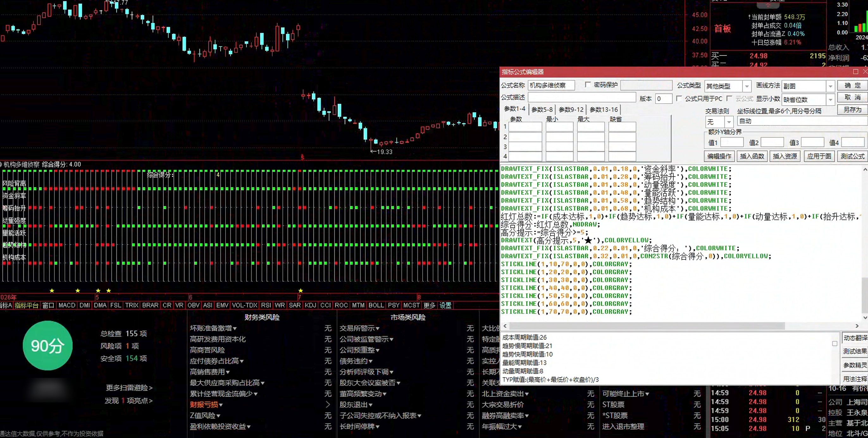Click the 版本 number field
Viewport: 868px width, 438px height.
(663, 99)
